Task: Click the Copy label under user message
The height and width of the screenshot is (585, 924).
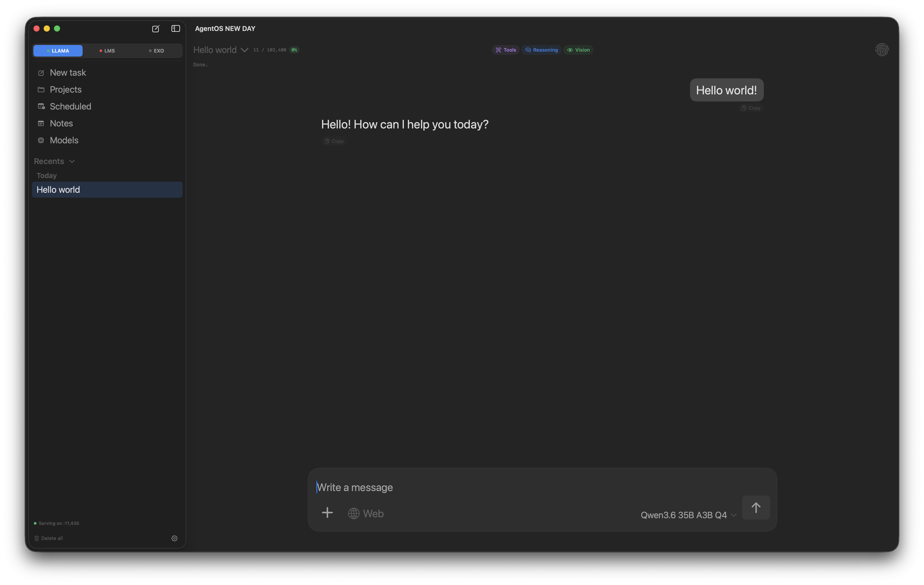Action: [754, 108]
